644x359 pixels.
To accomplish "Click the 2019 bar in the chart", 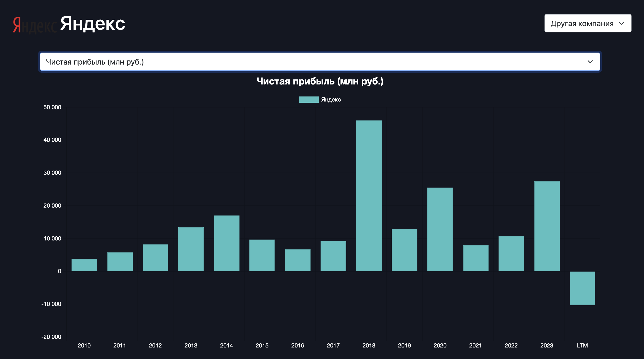I will 404,250.
